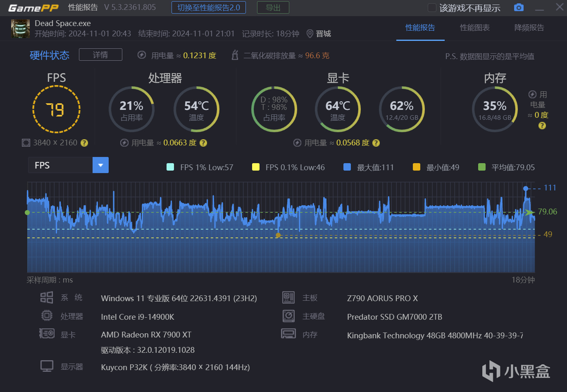
Task: Click the FPS 79 dashed gauge
Action: click(56, 109)
